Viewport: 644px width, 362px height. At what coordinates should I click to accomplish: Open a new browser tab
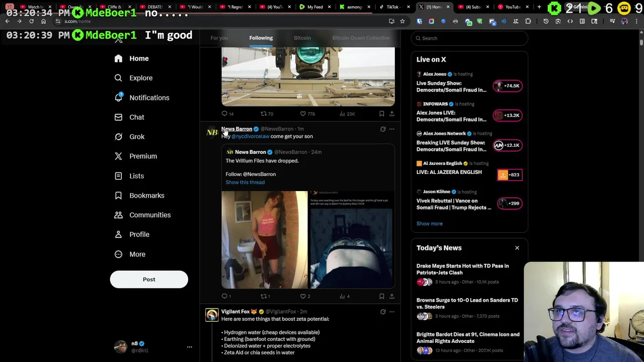[x=539, y=7]
